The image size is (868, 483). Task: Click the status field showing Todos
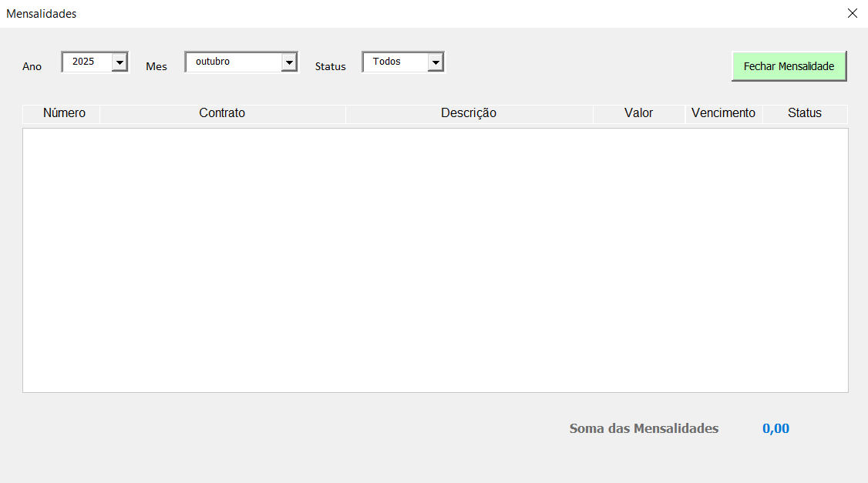click(x=394, y=62)
